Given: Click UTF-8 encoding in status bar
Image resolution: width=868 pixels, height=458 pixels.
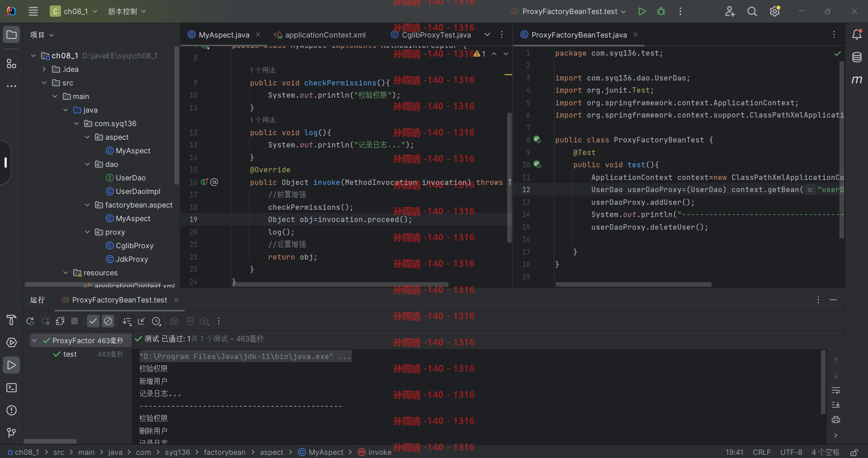Looking at the screenshot, I should (791, 452).
